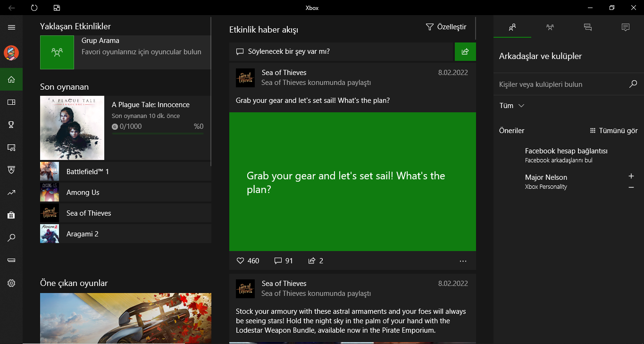Open the profile avatar in the sidebar

pyautogui.click(x=11, y=53)
